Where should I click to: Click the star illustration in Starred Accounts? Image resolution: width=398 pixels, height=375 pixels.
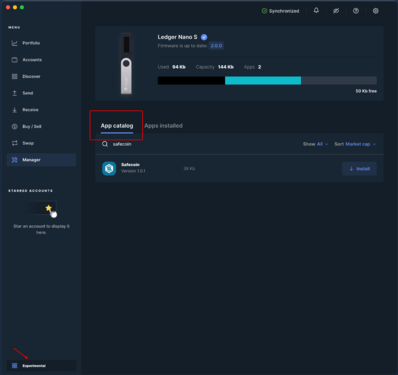(49, 208)
